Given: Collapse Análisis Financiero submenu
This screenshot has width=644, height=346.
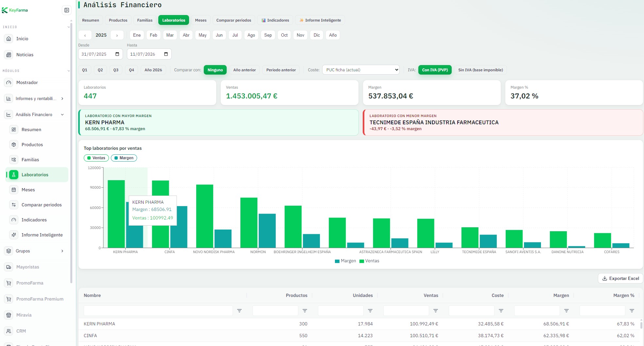Looking at the screenshot, I should (x=62, y=114).
